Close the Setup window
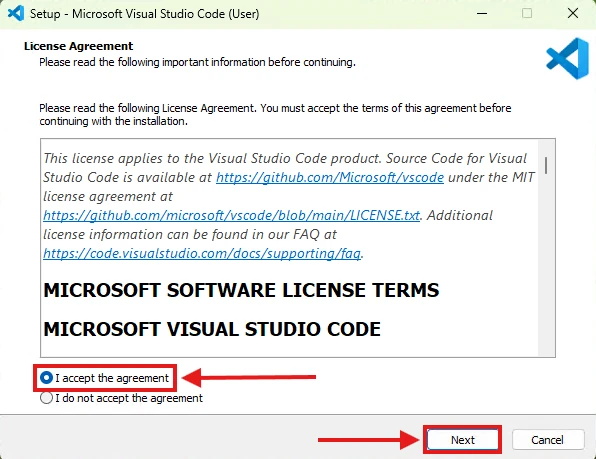Image resolution: width=596 pixels, height=459 pixels. click(x=573, y=14)
